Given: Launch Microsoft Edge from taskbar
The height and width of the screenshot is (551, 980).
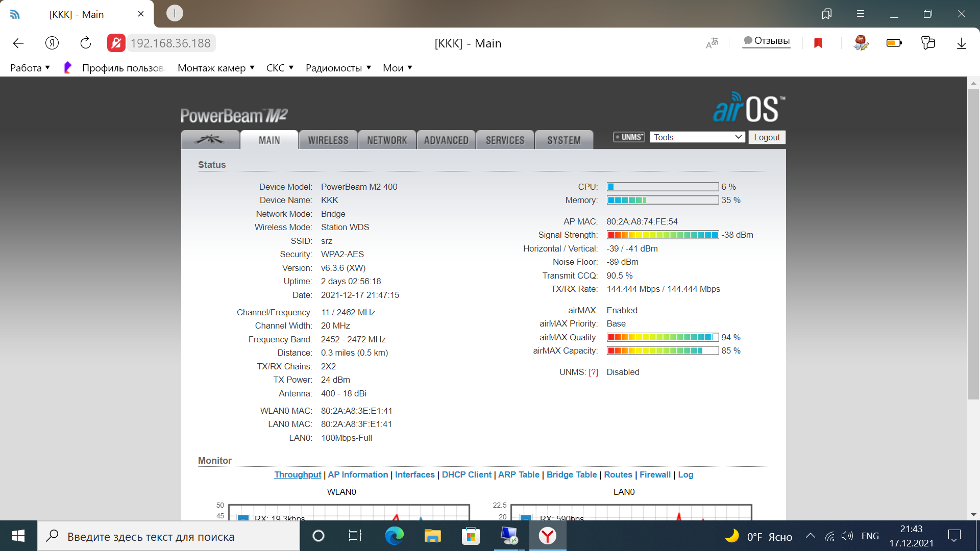Looking at the screenshot, I should click(394, 536).
